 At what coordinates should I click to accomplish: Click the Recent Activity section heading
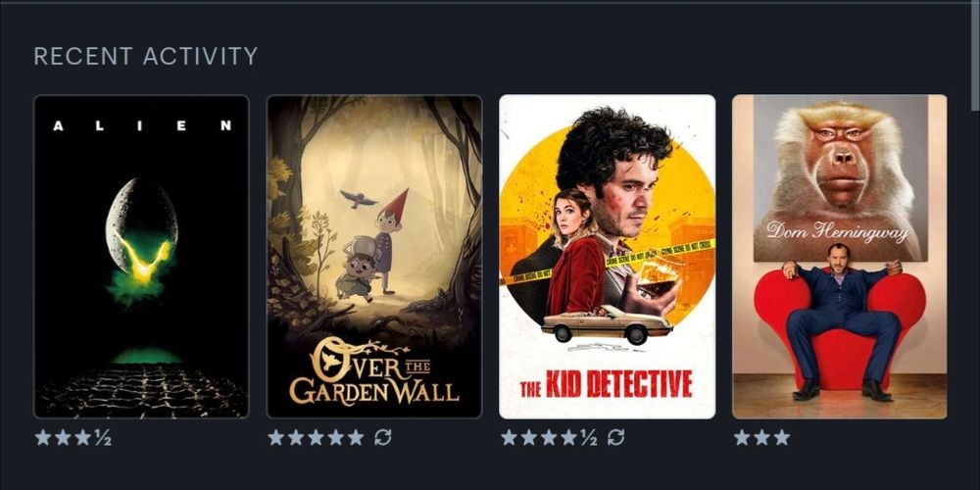146,56
